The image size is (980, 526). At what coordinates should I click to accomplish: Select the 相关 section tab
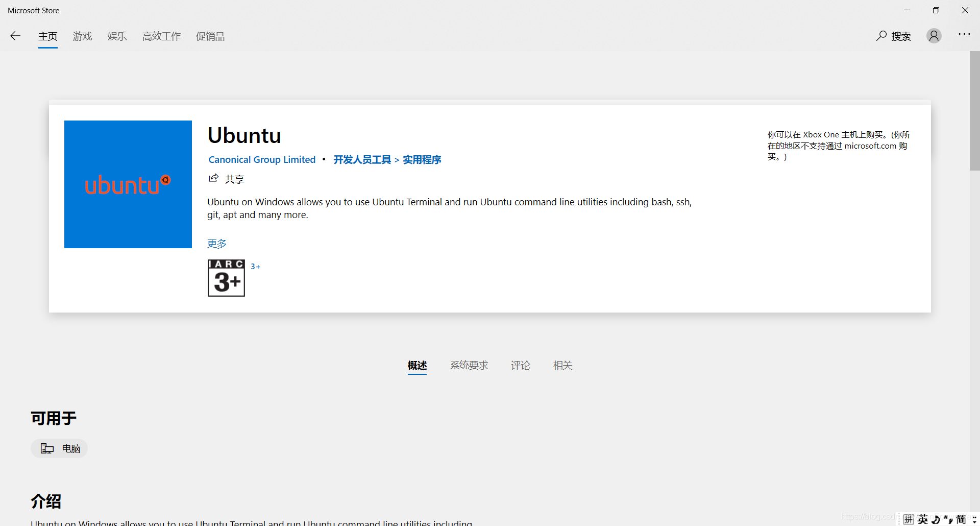563,366
